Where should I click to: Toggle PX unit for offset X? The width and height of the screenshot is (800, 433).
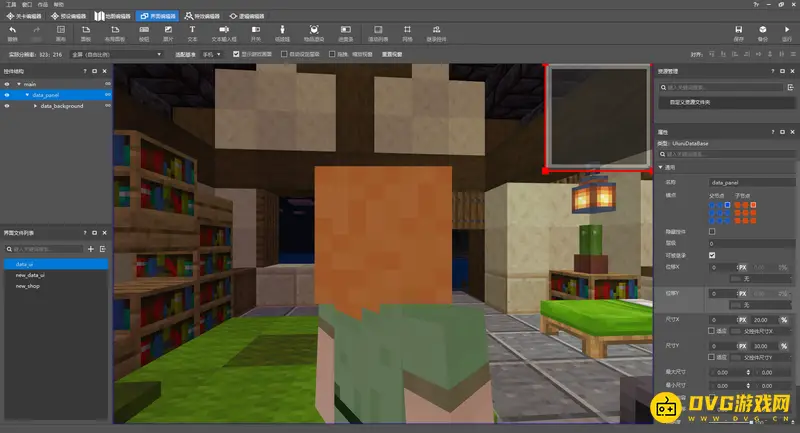pyautogui.click(x=742, y=267)
